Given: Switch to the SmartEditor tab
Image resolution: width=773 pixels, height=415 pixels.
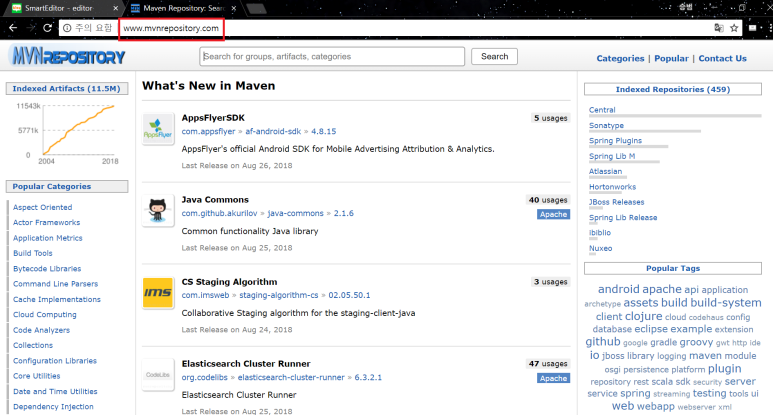Looking at the screenshot, I should tap(65, 8).
